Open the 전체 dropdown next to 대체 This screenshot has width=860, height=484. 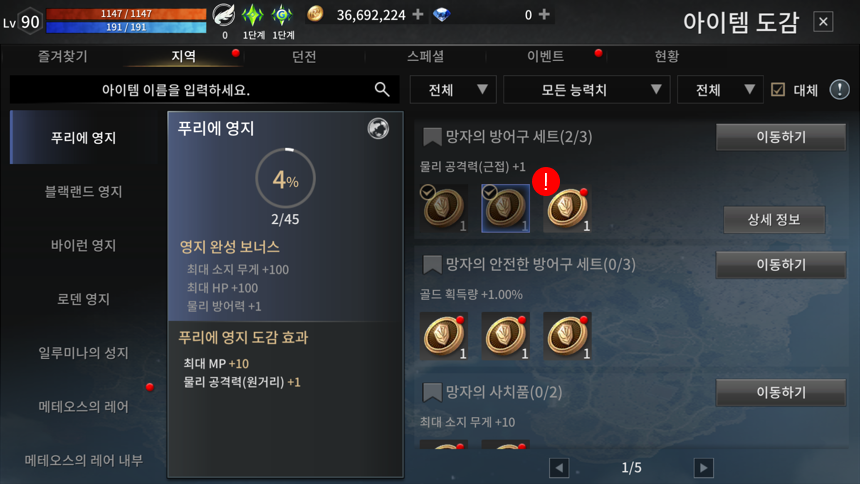[720, 89]
